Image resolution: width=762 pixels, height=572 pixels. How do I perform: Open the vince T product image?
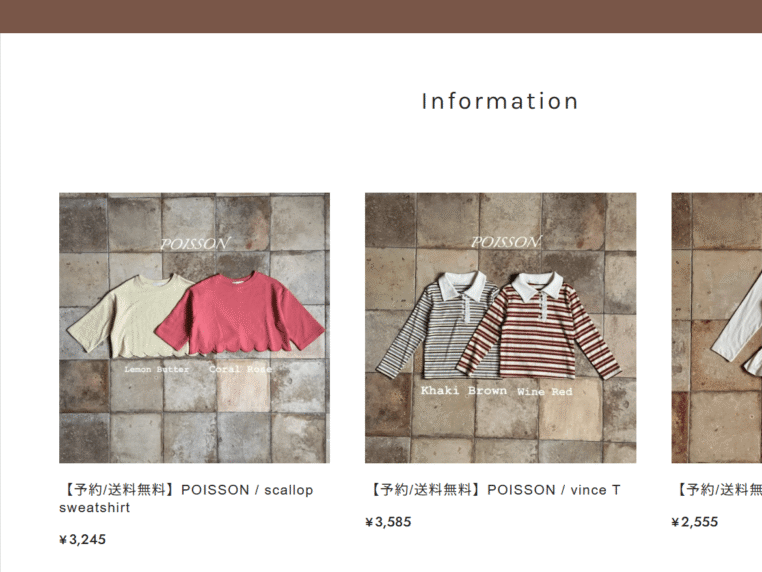[501, 328]
